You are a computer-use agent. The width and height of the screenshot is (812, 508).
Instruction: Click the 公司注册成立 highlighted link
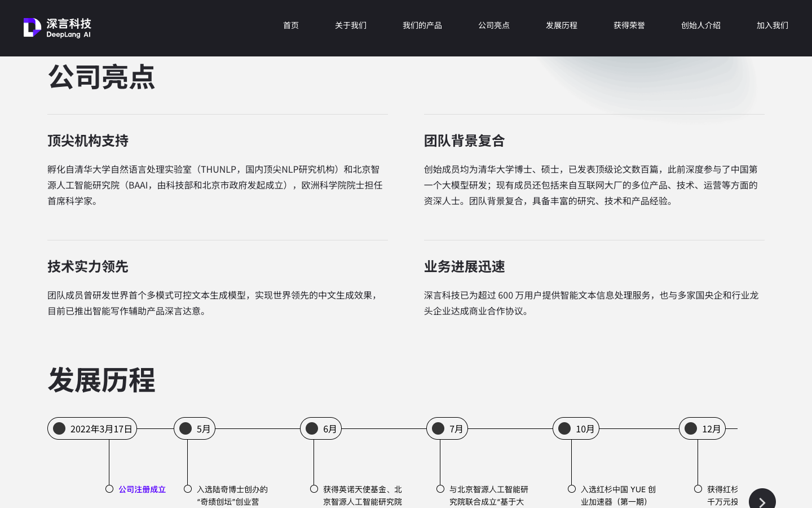point(142,489)
